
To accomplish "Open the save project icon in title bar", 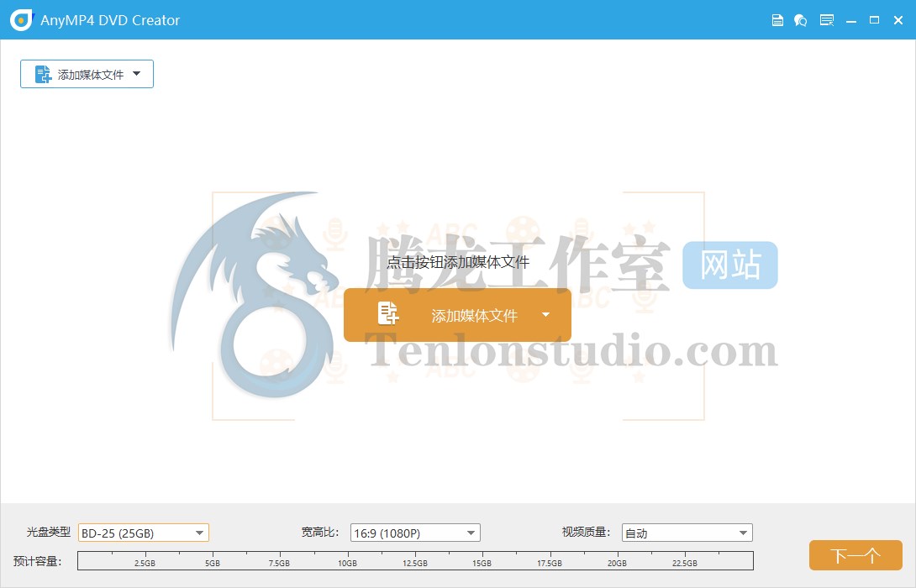I will [777, 20].
